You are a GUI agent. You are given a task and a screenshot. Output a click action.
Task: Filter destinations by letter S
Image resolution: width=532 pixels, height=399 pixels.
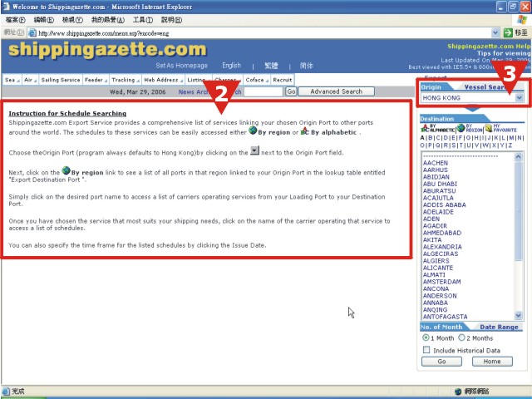coord(454,145)
